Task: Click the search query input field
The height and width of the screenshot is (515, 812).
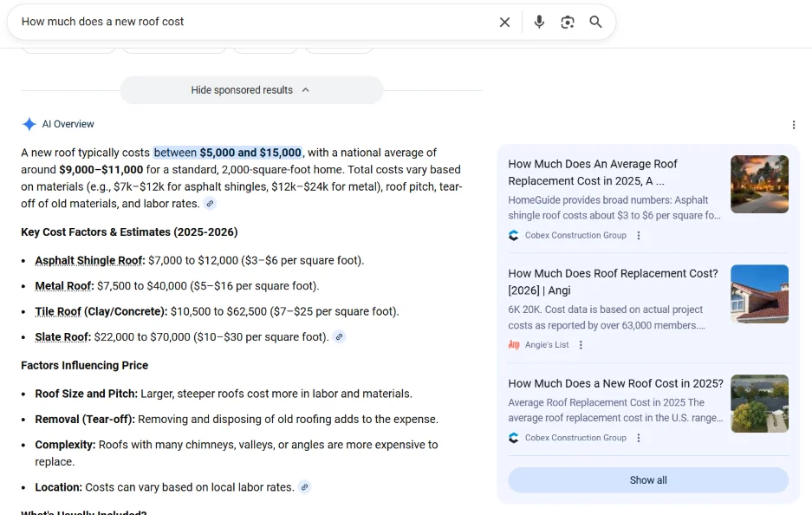Action: 251,23
